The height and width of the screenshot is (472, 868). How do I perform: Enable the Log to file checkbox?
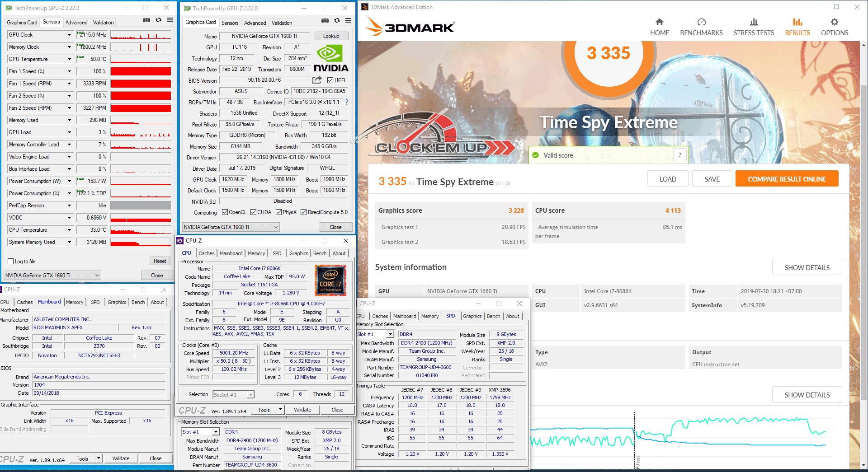coord(11,262)
